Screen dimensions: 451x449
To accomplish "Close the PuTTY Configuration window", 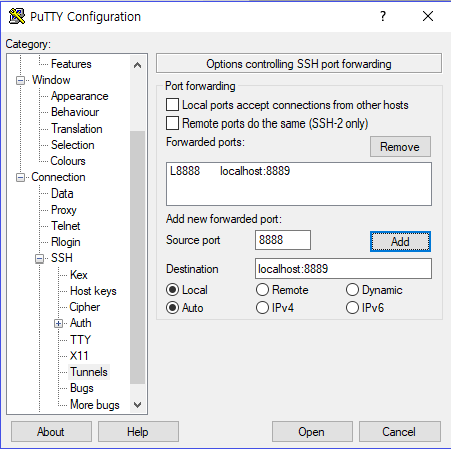I will [428, 16].
